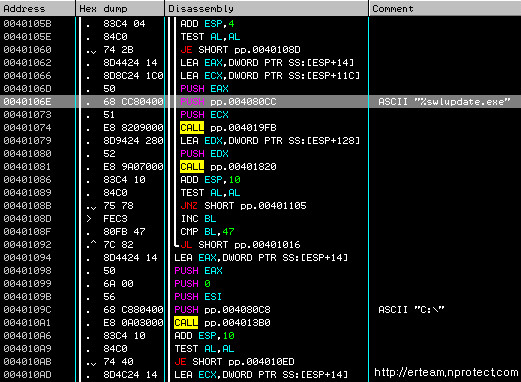Screen dimensions: 521x382
Task: Click the Address column header
Action: pyautogui.click(x=37, y=8)
